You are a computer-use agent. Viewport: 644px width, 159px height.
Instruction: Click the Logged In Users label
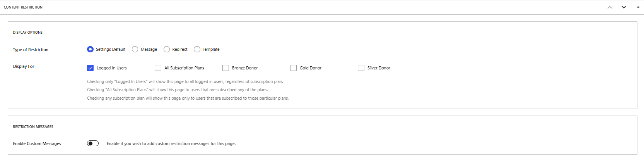click(111, 68)
